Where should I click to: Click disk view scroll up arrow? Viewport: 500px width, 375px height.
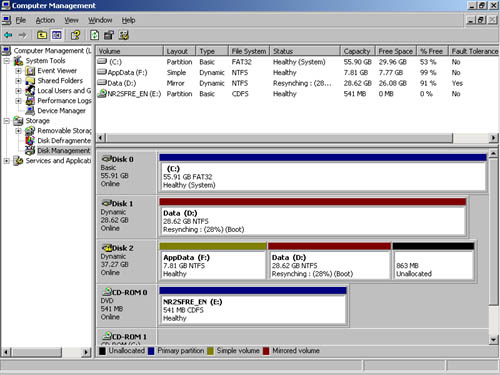(493, 153)
